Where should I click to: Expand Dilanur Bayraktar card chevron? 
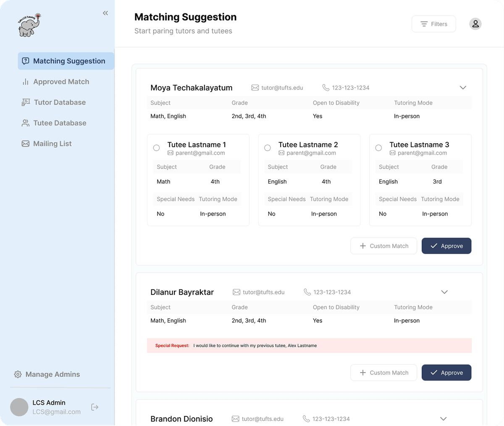444,292
